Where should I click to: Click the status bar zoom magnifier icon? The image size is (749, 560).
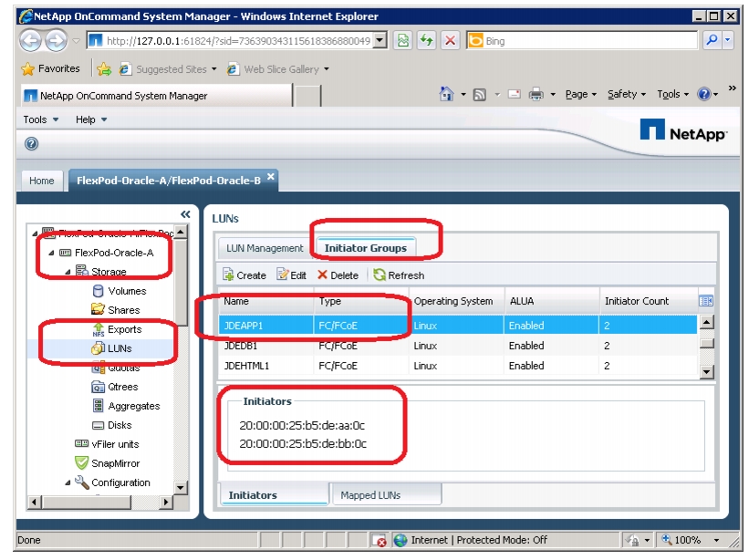tap(666, 539)
